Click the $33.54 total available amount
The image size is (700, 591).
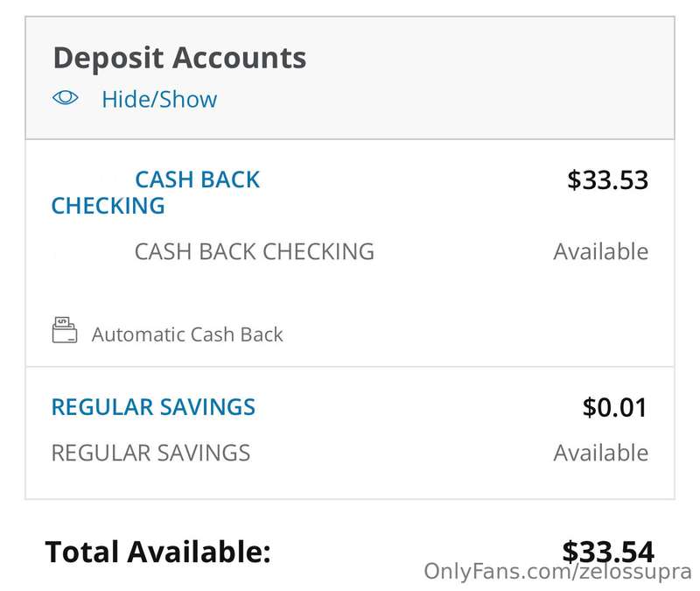coord(608,552)
